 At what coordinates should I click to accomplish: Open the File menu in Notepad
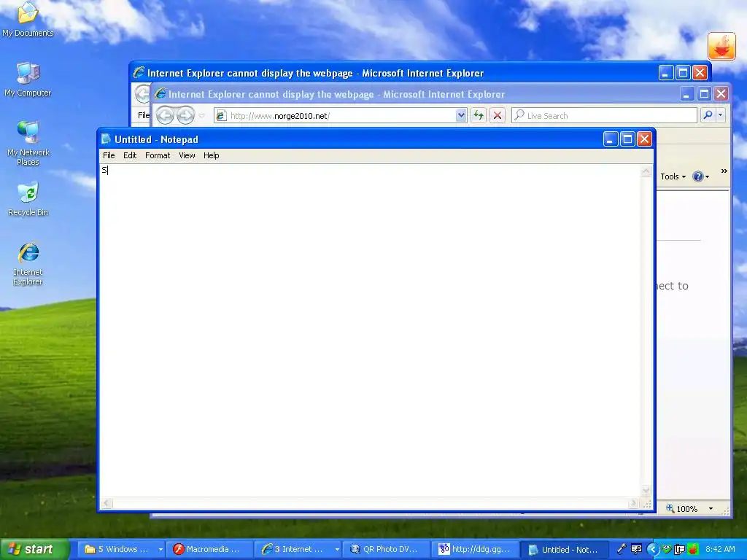click(x=109, y=155)
